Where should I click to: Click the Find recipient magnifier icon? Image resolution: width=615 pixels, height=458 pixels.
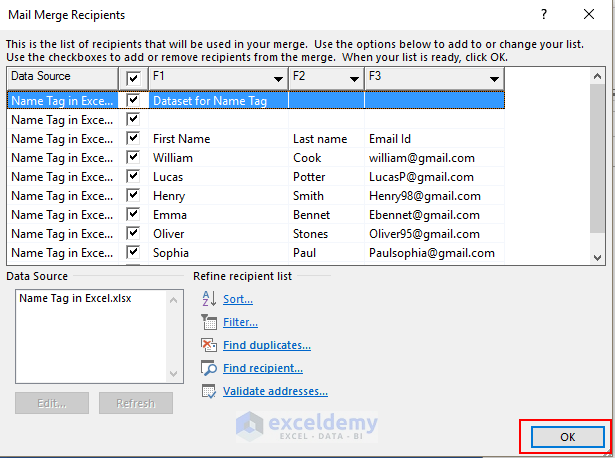click(x=209, y=368)
